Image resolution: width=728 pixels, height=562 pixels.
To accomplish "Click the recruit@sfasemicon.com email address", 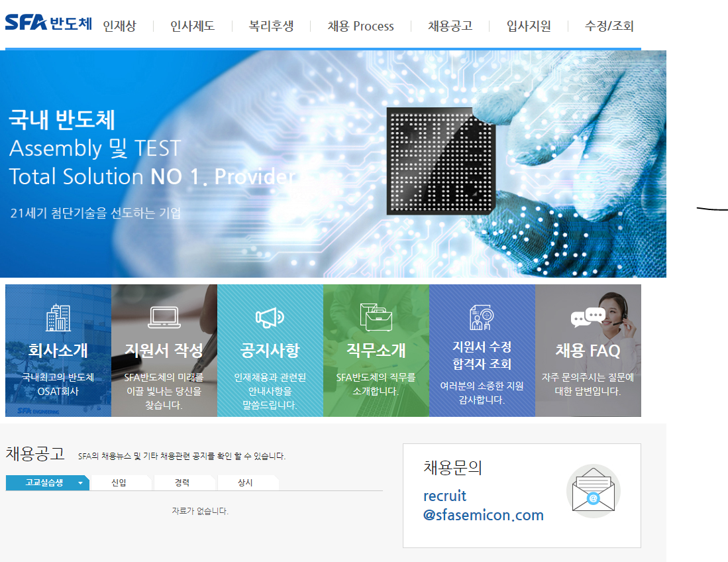I will click(483, 505).
